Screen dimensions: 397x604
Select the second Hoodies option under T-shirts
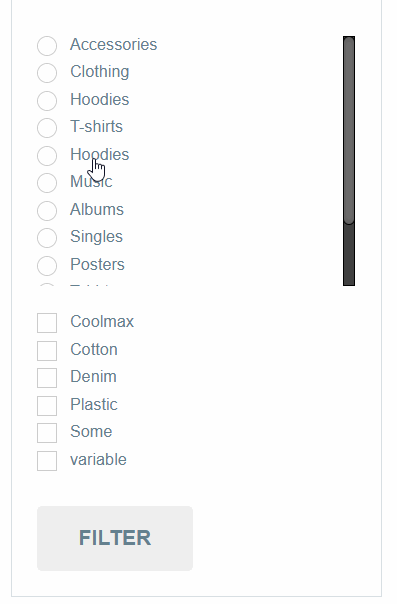(47, 156)
